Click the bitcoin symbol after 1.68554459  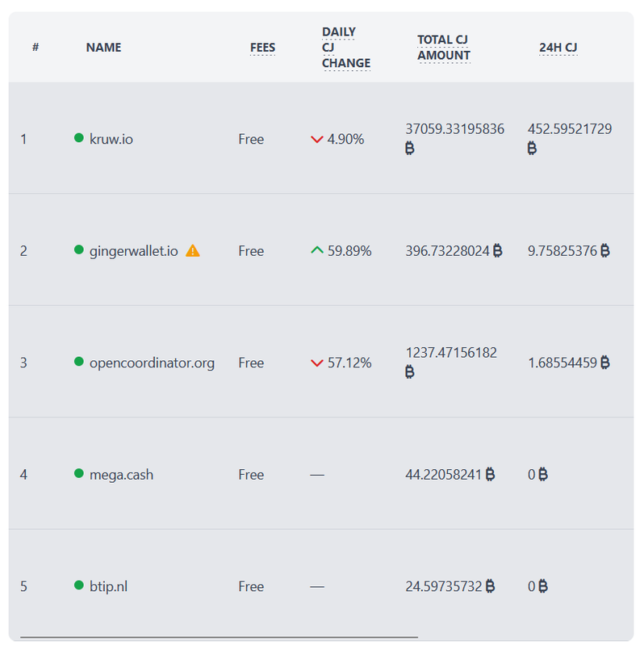tap(605, 363)
